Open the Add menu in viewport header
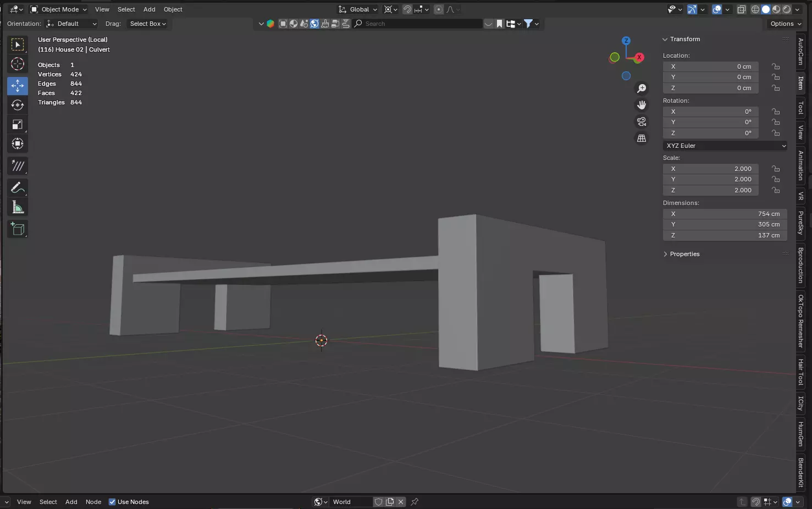The height and width of the screenshot is (509, 812). point(150,9)
